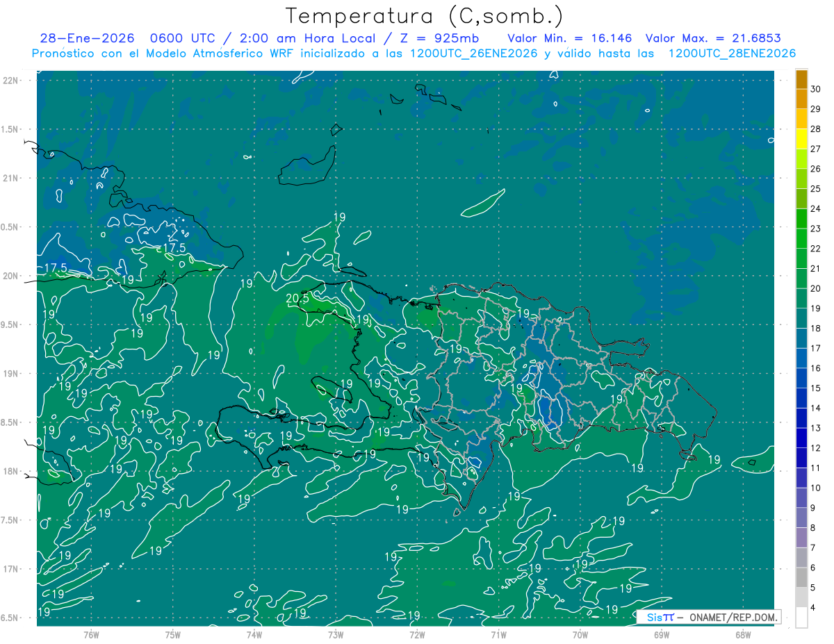Image resolution: width=834 pixels, height=644 pixels.
Task: Click the purple legend swatch between 7 and 8
Action: pyautogui.click(x=801, y=538)
